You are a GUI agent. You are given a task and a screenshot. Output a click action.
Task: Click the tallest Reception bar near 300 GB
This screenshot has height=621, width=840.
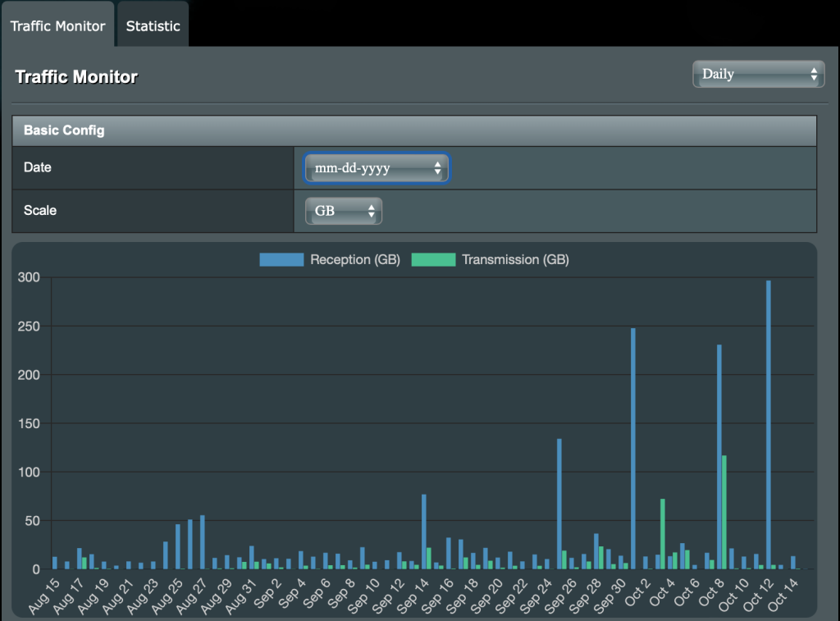(x=768, y=424)
